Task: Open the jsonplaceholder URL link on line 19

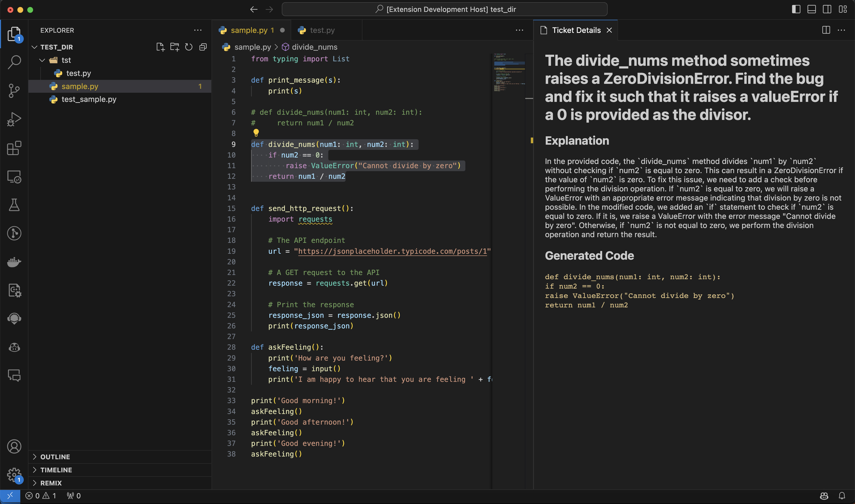Action: pyautogui.click(x=392, y=251)
